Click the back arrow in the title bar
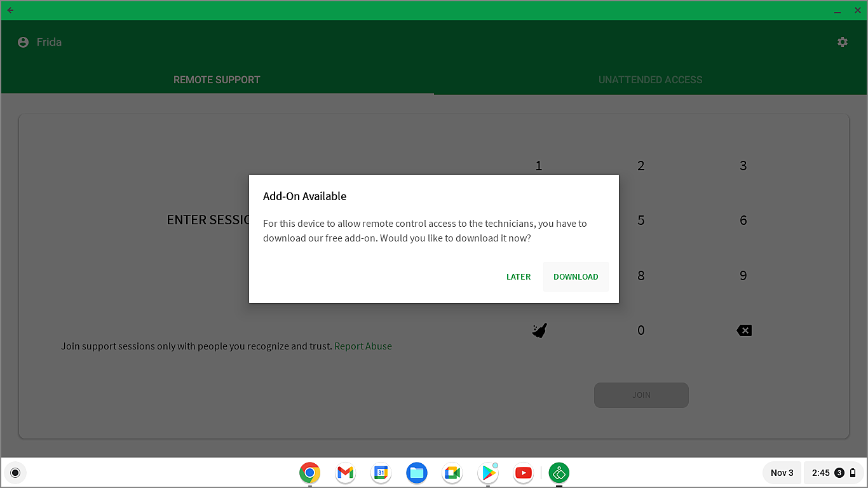The width and height of the screenshot is (868, 488). (10, 10)
